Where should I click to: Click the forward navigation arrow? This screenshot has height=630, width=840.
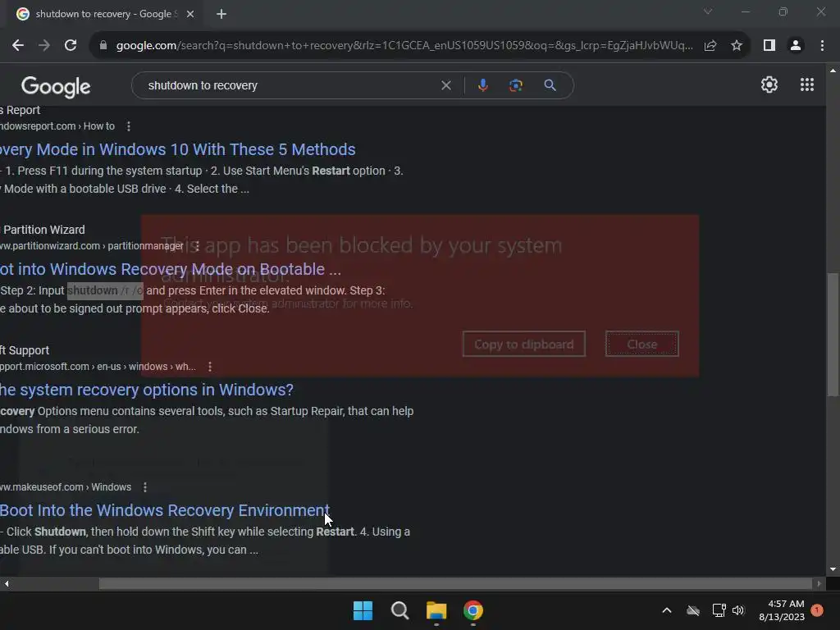click(x=44, y=46)
